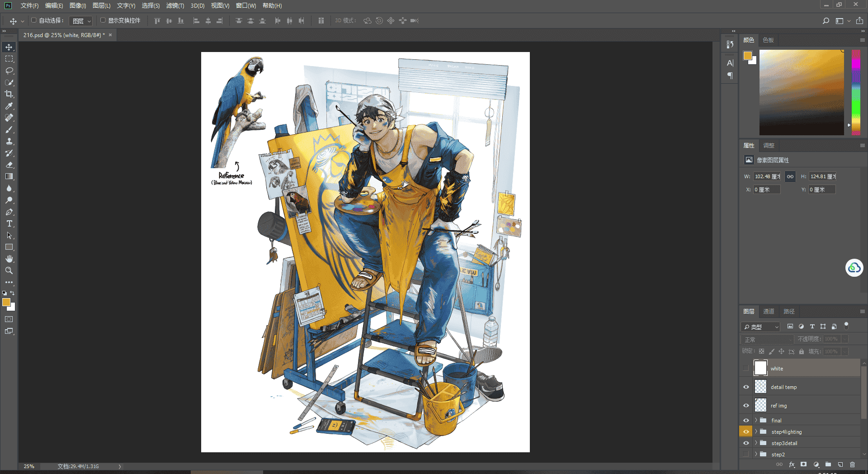This screenshot has height=474, width=868.
Task: Select the Horizontal Type tool
Action: pos(9,223)
